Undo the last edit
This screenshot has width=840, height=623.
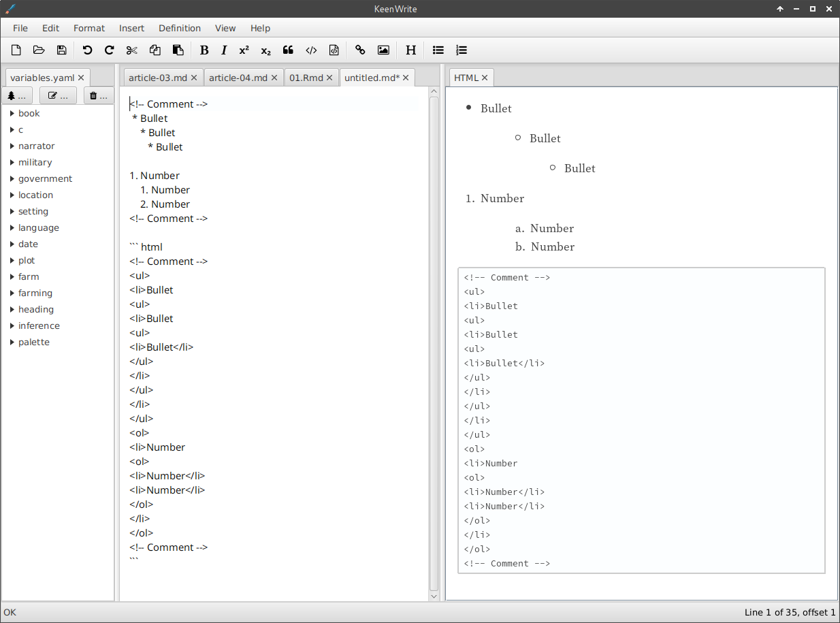click(x=87, y=50)
